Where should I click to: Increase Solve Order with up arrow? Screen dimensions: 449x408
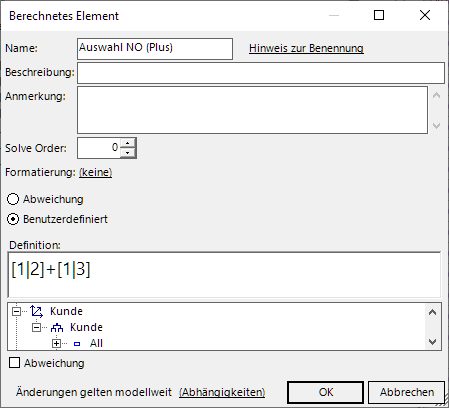(128, 143)
